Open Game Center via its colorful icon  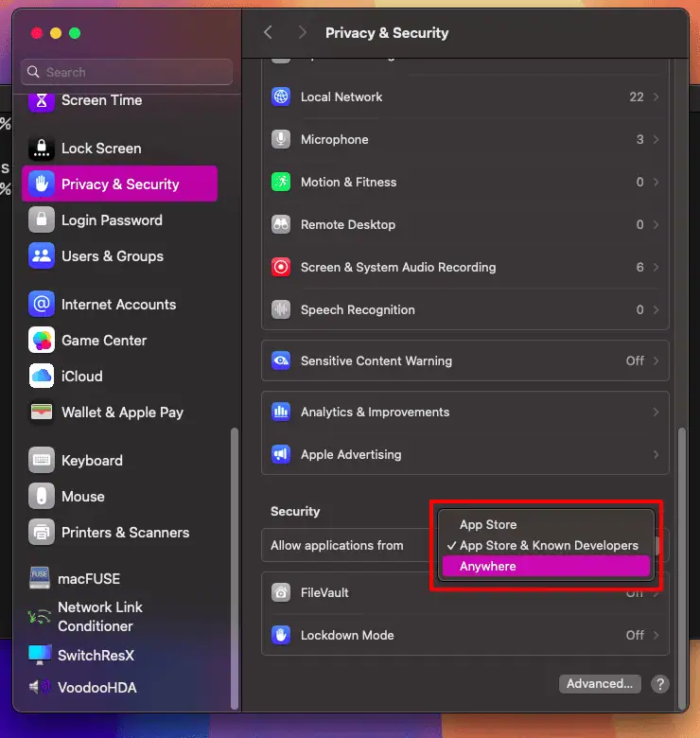pyautogui.click(x=42, y=341)
